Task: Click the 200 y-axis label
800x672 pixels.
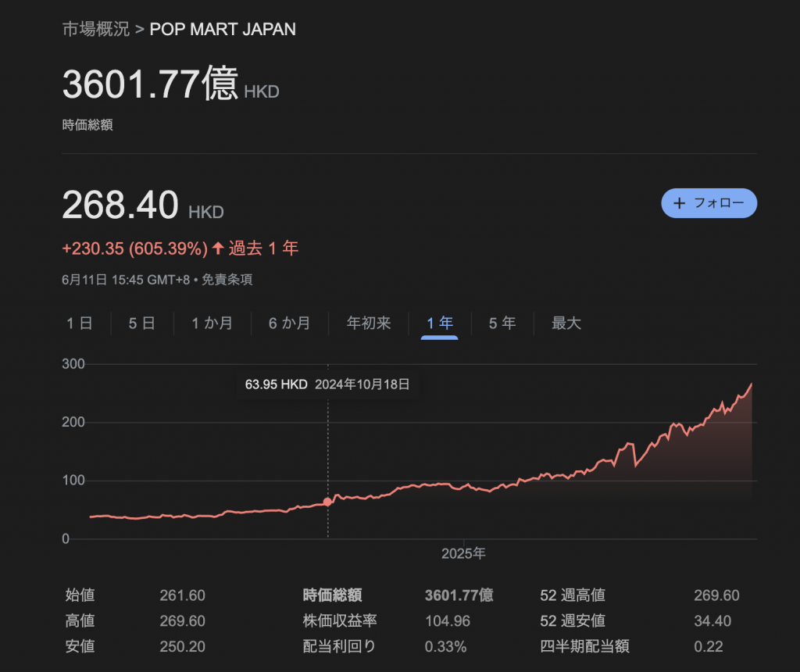Action: coord(73,422)
